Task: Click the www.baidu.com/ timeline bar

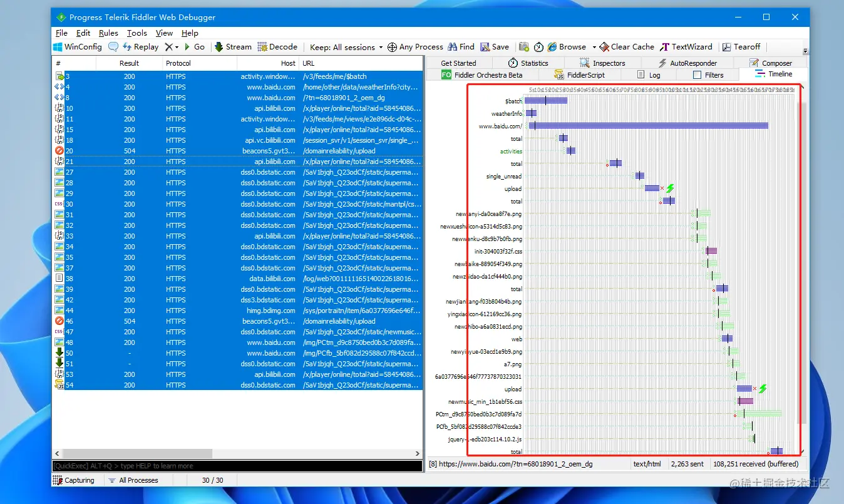Action: click(648, 126)
